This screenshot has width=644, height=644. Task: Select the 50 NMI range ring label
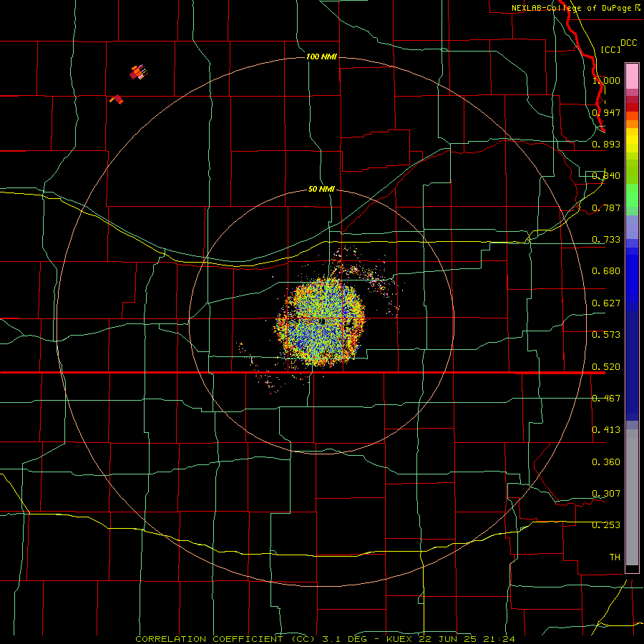[321, 189]
